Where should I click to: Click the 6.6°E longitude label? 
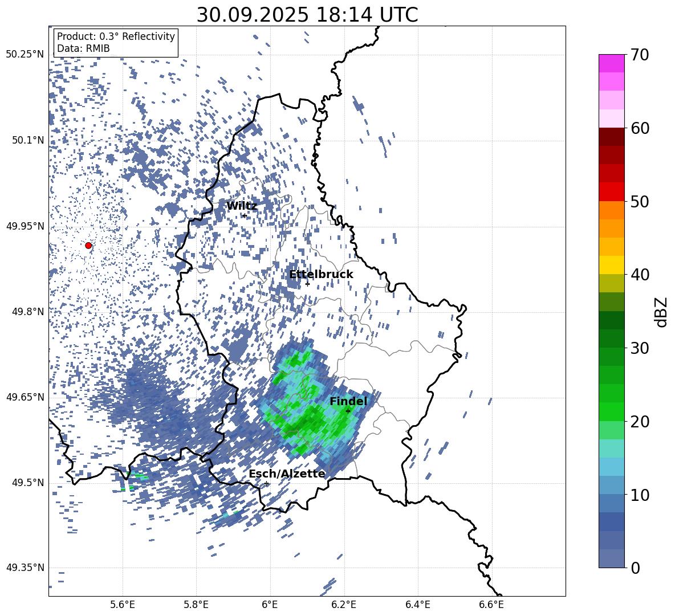click(x=491, y=605)
